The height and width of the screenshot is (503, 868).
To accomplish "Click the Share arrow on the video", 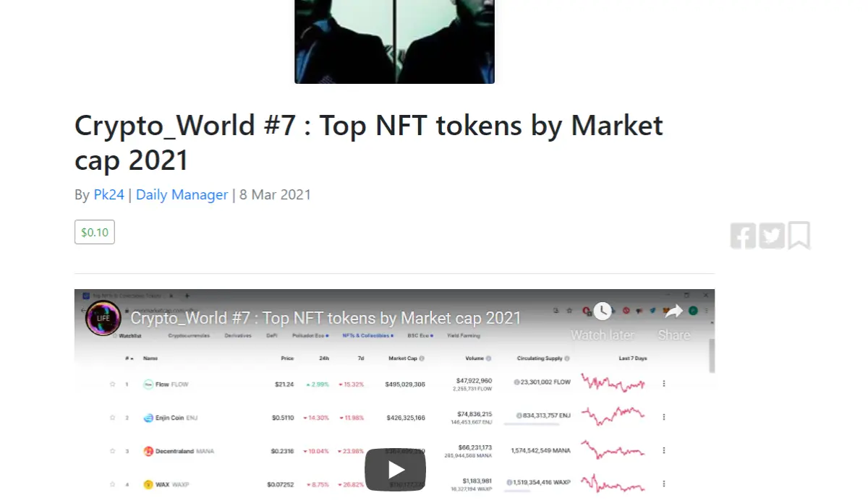I will pos(673,311).
